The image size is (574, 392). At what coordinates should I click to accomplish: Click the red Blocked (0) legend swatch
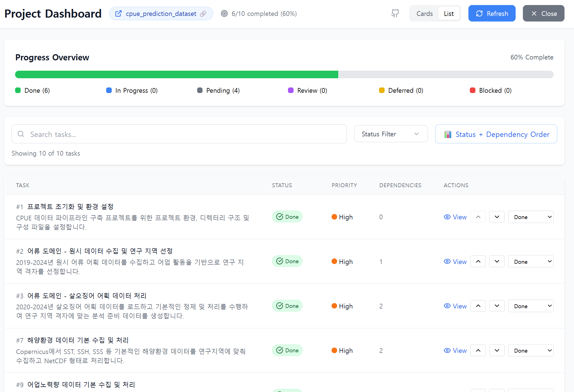[x=473, y=90]
